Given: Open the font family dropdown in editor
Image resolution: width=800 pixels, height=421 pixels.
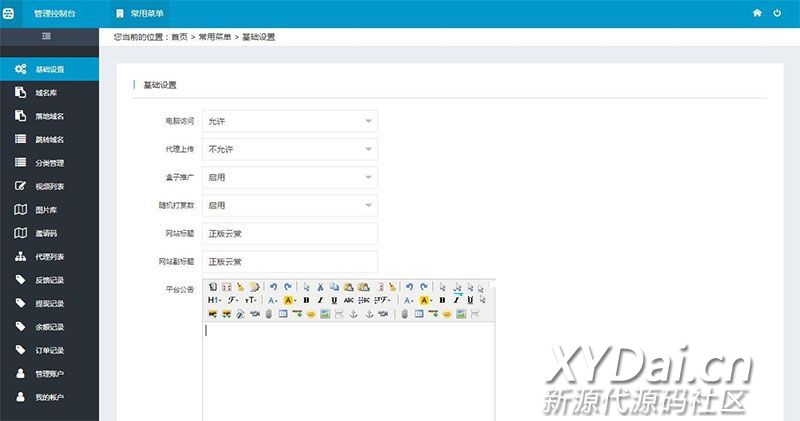Looking at the screenshot, I should click(x=233, y=300).
